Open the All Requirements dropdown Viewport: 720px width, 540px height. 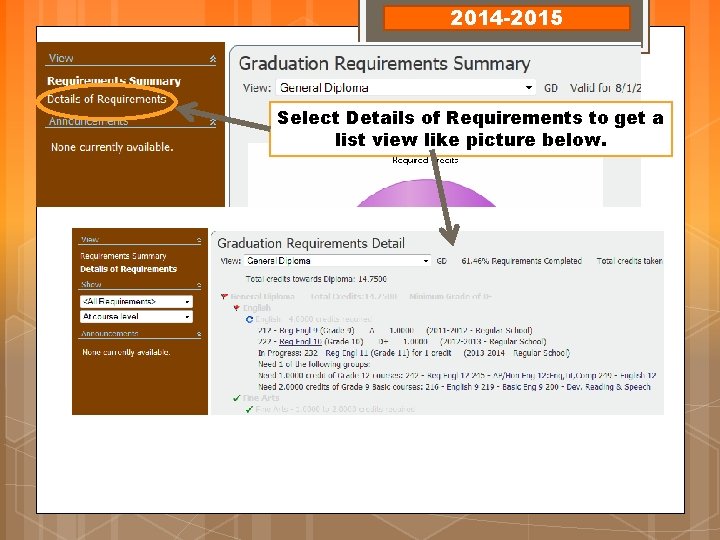136,302
